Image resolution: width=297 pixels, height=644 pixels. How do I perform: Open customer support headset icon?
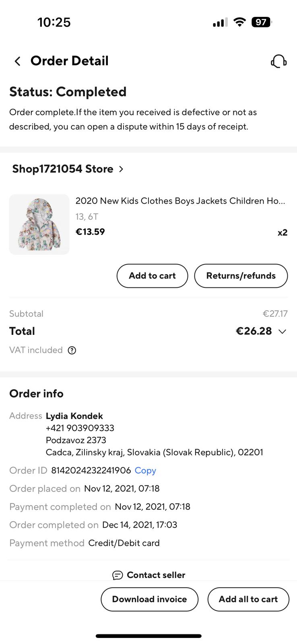[x=278, y=62]
